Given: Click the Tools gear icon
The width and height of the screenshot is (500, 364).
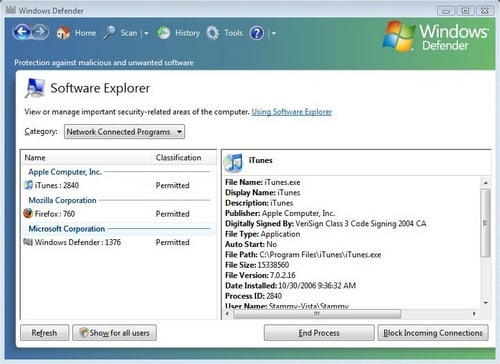Looking at the screenshot, I should pyautogui.click(x=213, y=33).
